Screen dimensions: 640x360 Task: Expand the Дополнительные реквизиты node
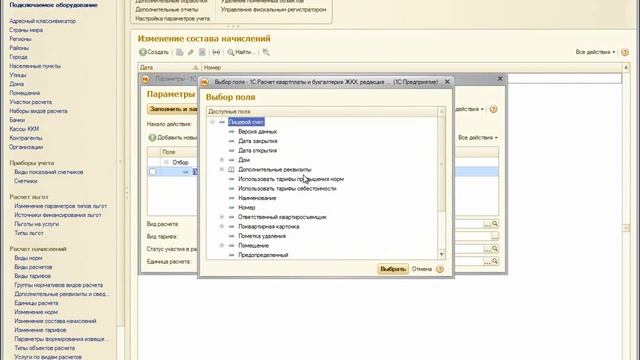pos(222,169)
